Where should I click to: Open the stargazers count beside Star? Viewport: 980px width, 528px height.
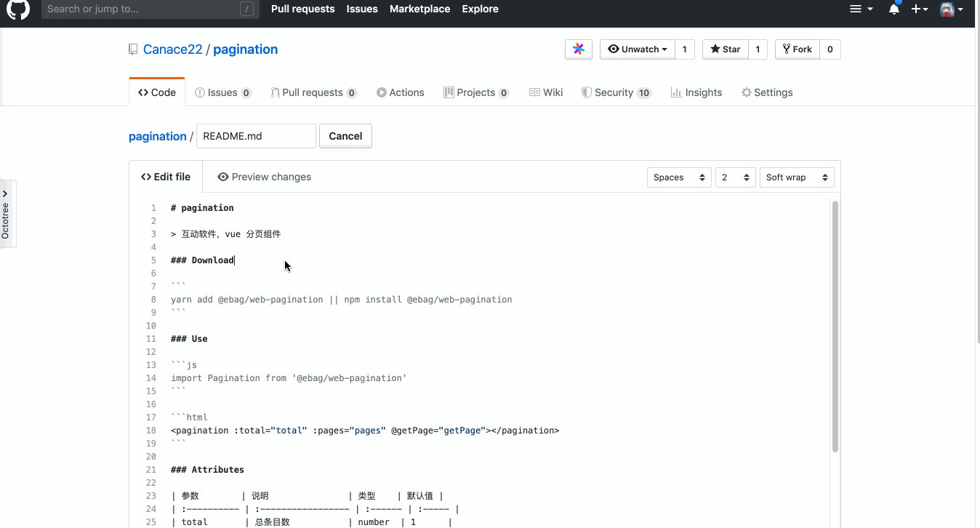pyautogui.click(x=758, y=49)
